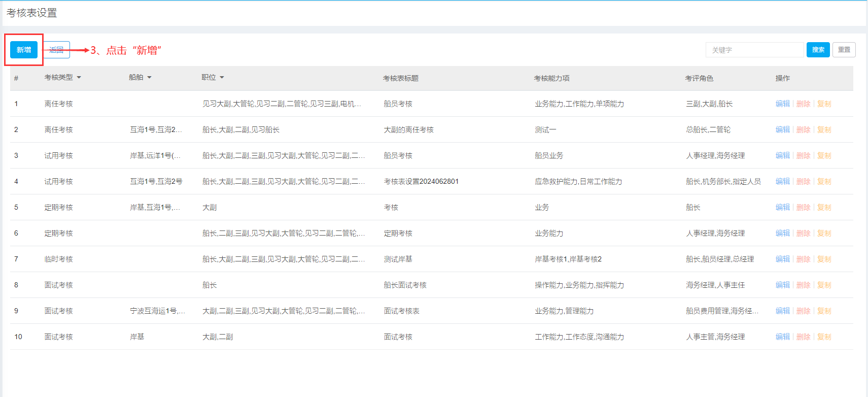Select the 考评角色 column header

click(x=699, y=78)
